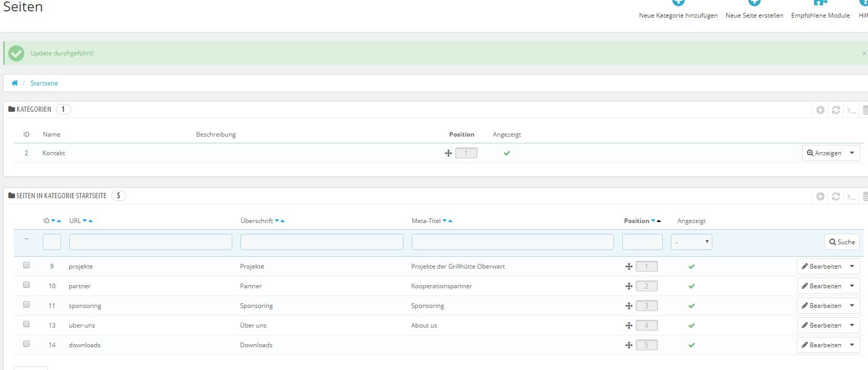Viewport: 868px width, 370px height.
Task: Click move handle for uber-uns row
Action: tap(629, 325)
